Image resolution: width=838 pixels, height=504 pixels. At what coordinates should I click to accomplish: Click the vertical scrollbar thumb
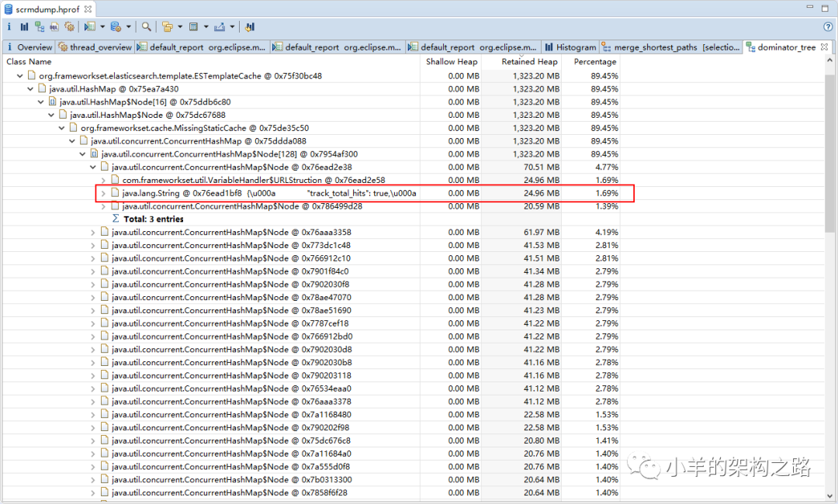(x=830, y=154)
